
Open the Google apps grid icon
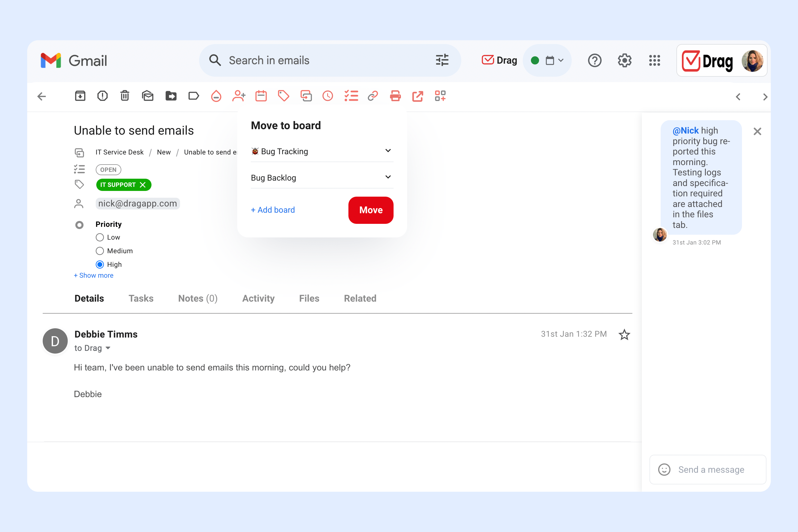[x=654, y=60]
